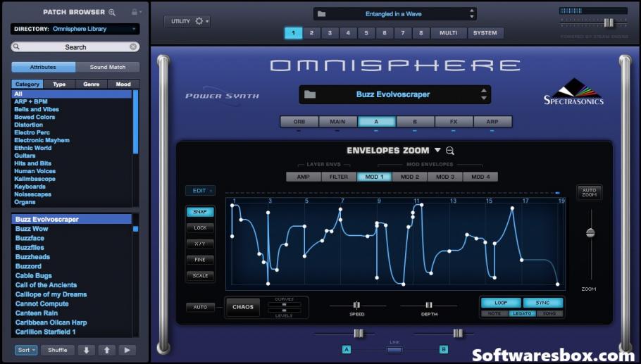Image resolution: width=641 pixels, height=364 pixels.
Task: Click the category list scrollbar
Action: click(x=136, y=123)
